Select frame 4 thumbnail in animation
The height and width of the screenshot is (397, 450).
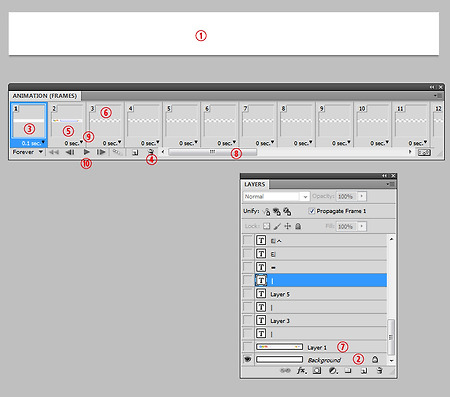pyautogui.click(x=144, y=121)
